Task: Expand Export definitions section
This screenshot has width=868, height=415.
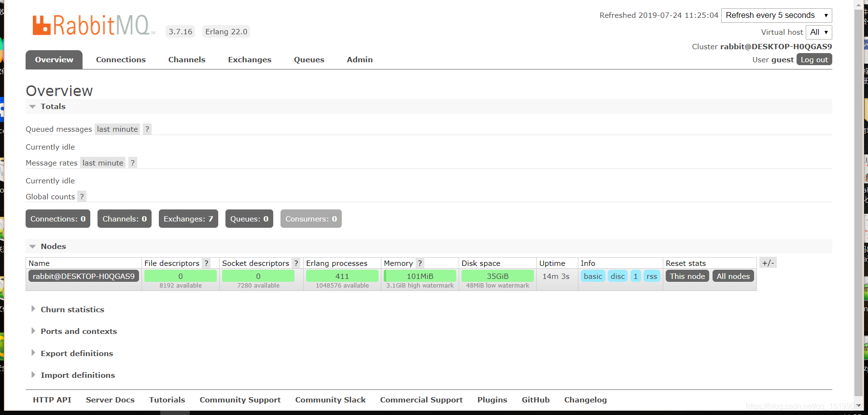Action: pyautogui.click(x=72, y=353)
